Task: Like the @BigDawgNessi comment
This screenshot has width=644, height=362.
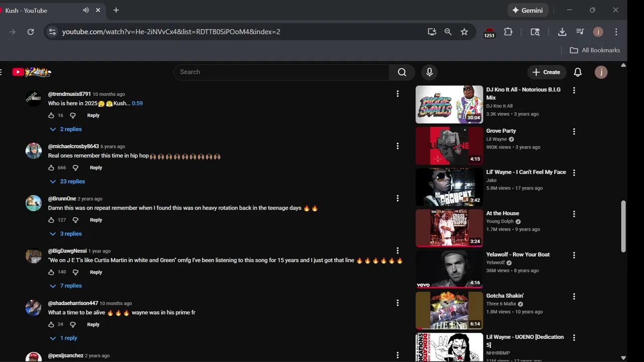Action: [x=51, y=272]
